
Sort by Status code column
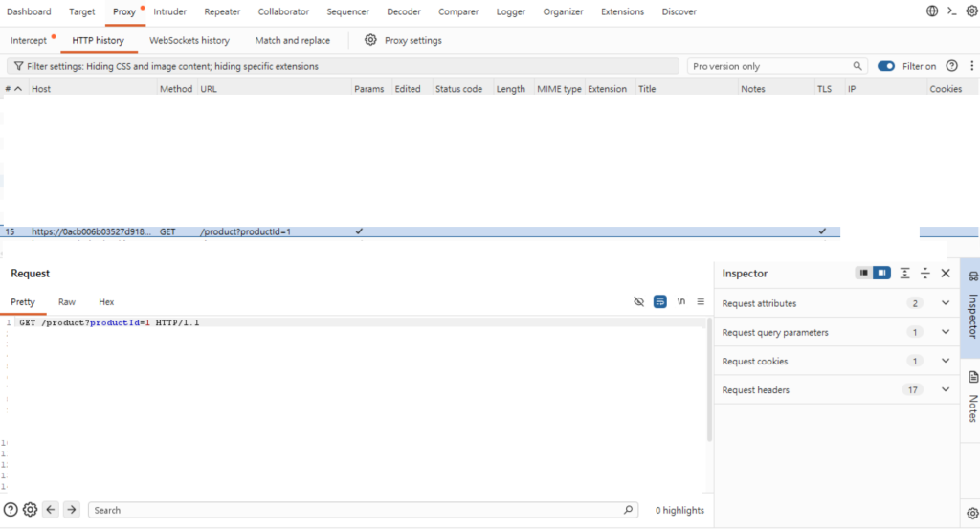click(458, 89)
